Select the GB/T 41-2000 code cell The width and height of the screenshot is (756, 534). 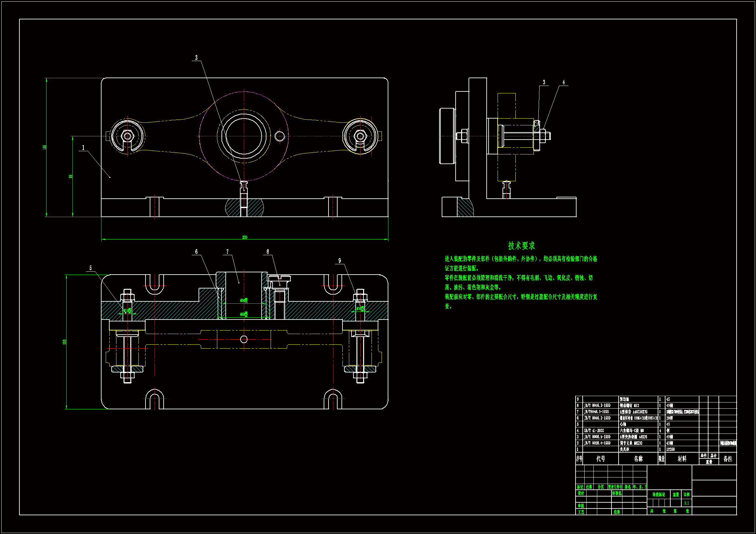pyautogui.click(x=594, y=430)
